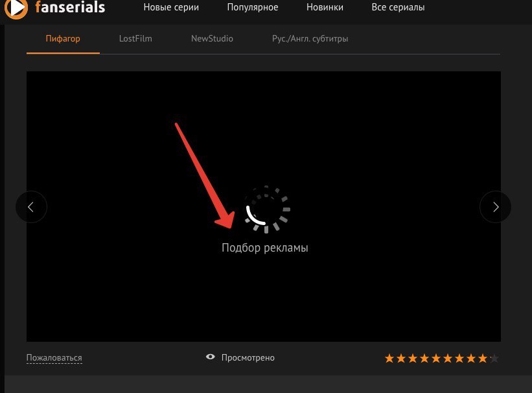
Task: Switch to the NewStudio tab
Action: coord(212,39)
